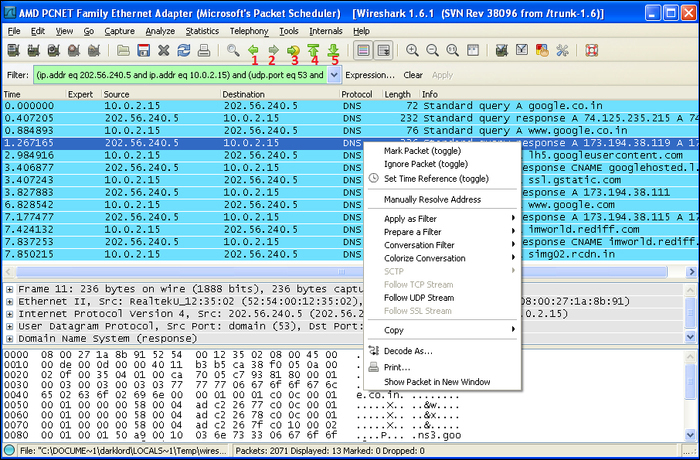Select Decode As... entry
The height and width of the screenshot is (460, 700).
442,351
